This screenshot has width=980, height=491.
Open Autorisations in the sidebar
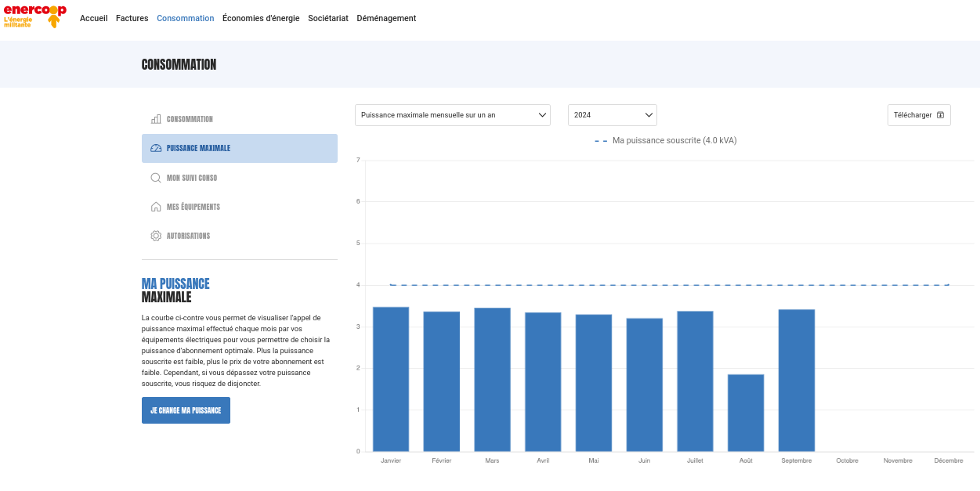pos(240,236)
